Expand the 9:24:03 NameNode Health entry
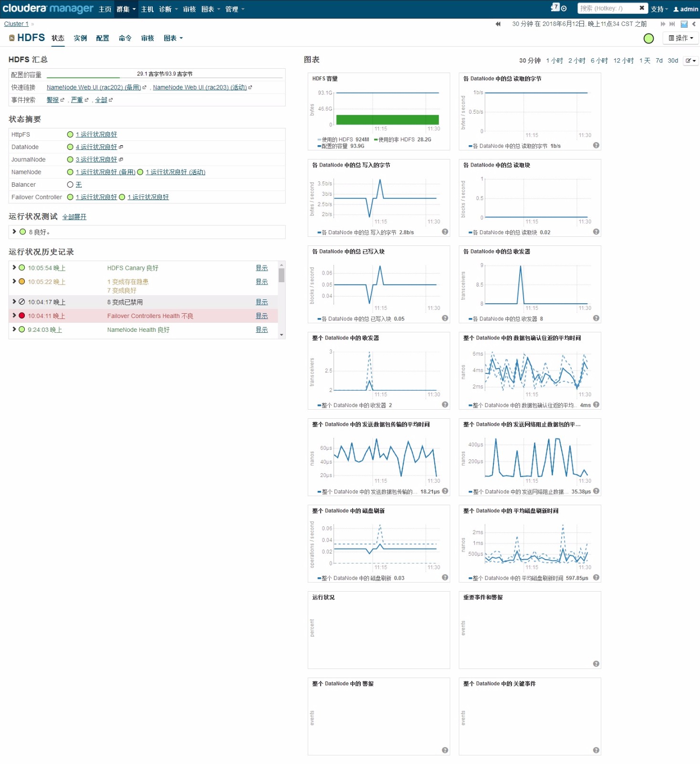This screenshot has height=764, width=700. [x=14, y=329]
